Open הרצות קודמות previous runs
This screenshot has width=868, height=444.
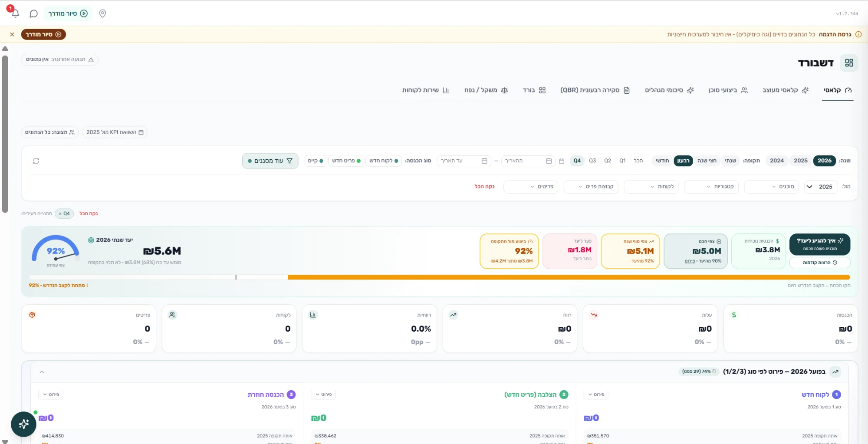click(820, 263)
